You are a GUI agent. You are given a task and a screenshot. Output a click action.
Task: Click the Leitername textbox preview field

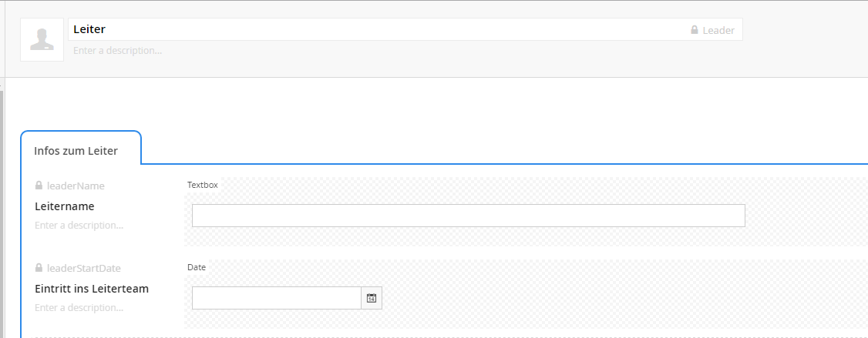coord(469,216)
